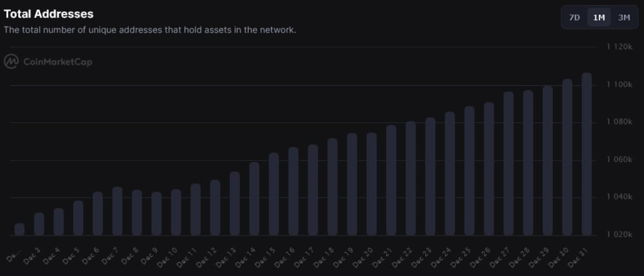Click the CoinMarketCap logo watermark
644x276 pixels.
tap(48, 62)
